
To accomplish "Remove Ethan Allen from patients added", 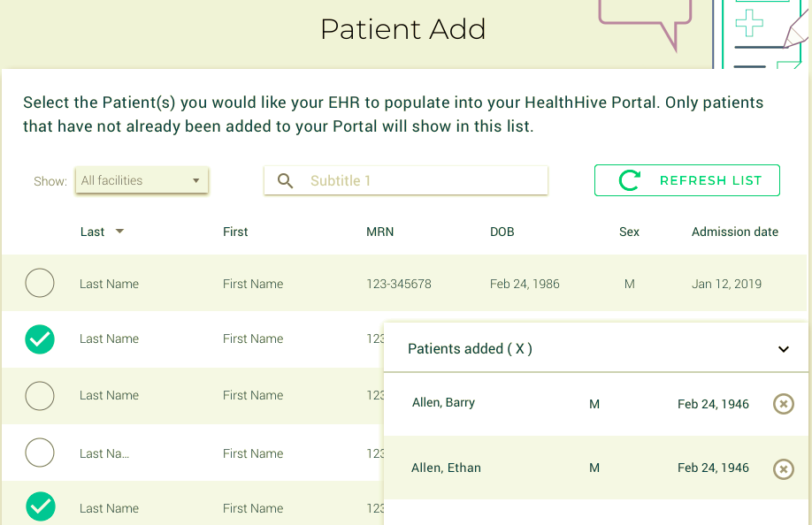I will pyautogui.click(x=783, y=469).
